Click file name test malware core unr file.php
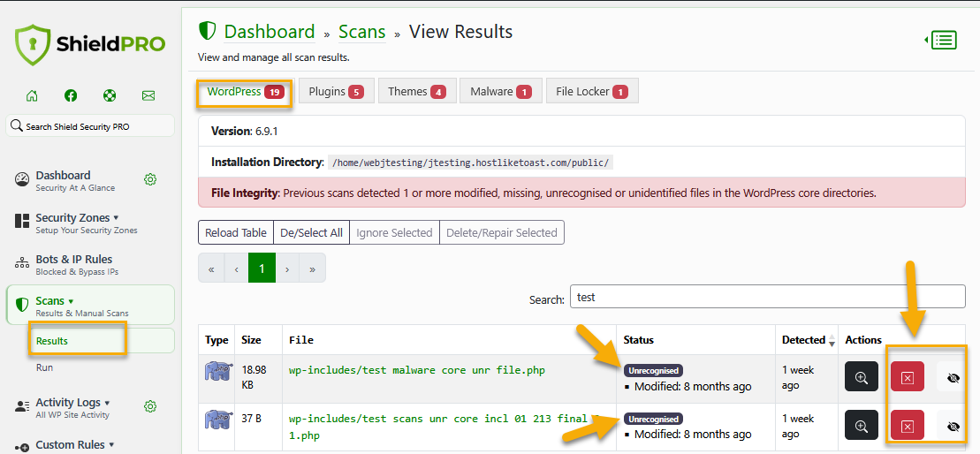Screen dimensions: 980x454 417,370
